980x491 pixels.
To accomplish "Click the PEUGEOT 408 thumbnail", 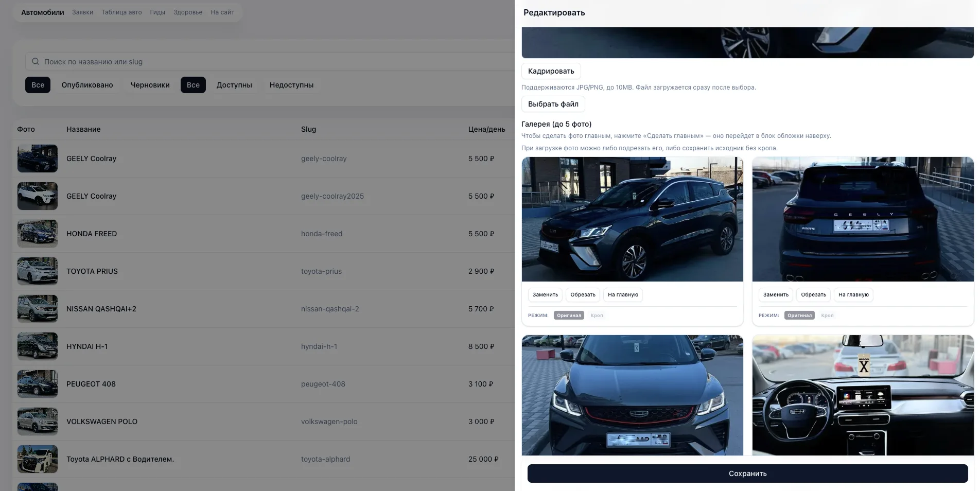I will click(x=38, y=384).
